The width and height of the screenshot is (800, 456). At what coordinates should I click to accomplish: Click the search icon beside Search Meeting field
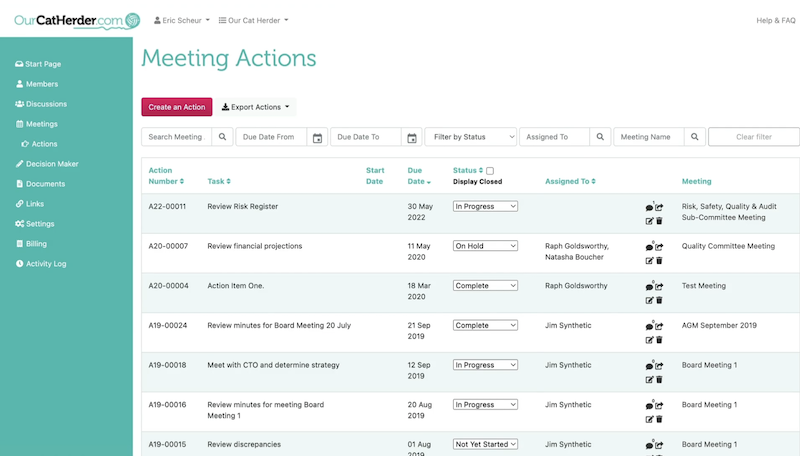[x=222, y=137]
